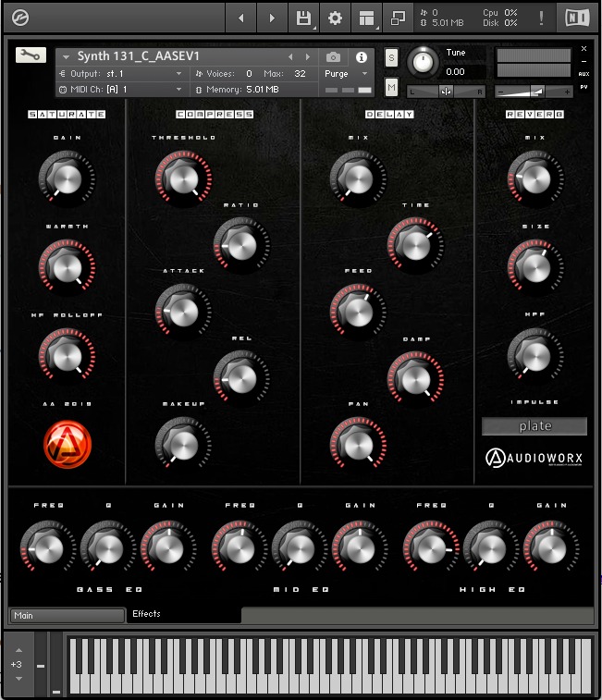Click the snapshot camera icon
This screenshot has height=700, width=602.
point(333,57)
